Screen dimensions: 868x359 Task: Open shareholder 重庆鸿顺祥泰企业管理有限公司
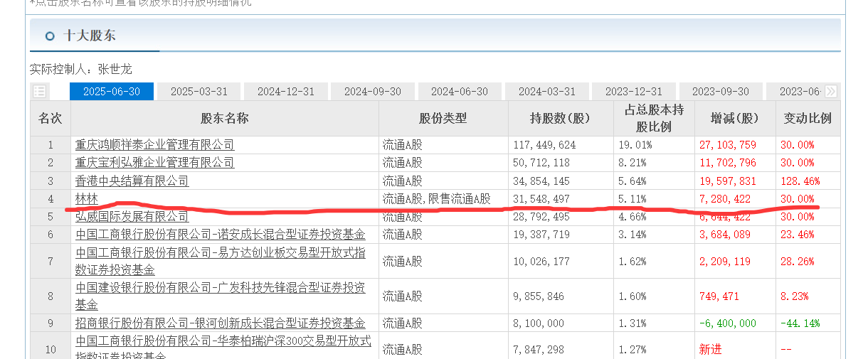[x=154, y=145]
